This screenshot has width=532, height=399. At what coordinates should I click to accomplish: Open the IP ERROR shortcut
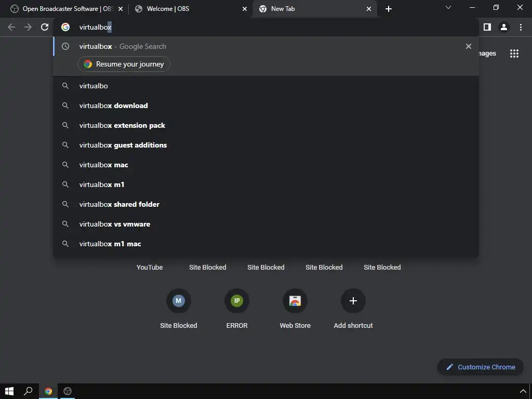(237, 308)
